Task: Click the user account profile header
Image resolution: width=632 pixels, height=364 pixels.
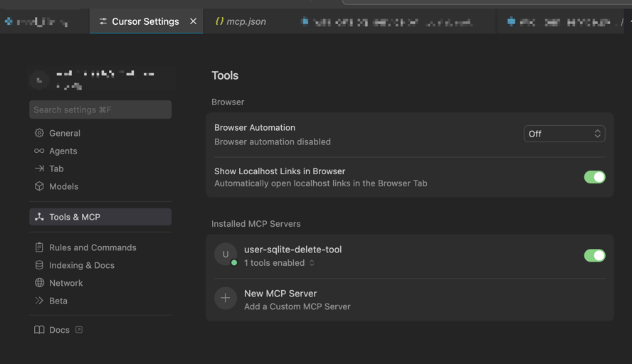Action: pyautogui.click(x=102, y=80)
